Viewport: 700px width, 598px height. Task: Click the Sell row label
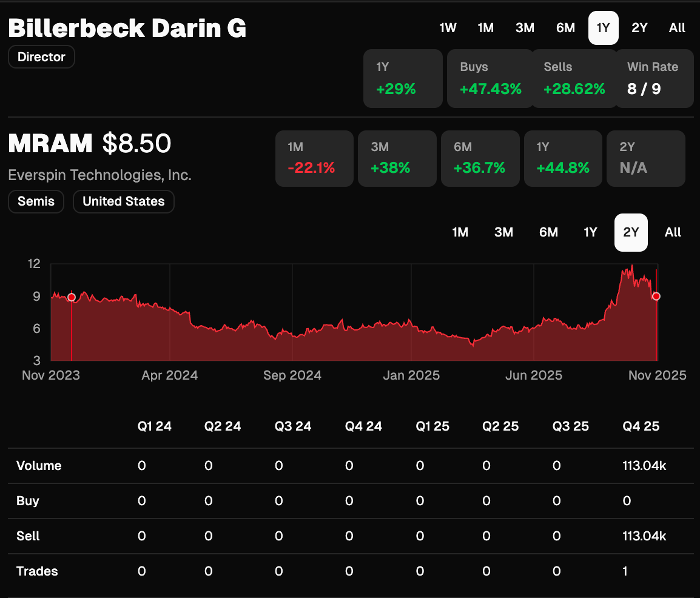pyautogui.click(x=28, y=536)
